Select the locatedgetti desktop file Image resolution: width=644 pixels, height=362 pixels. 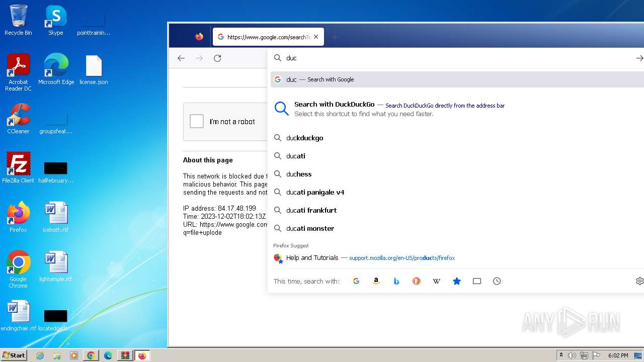coord(56,320)
